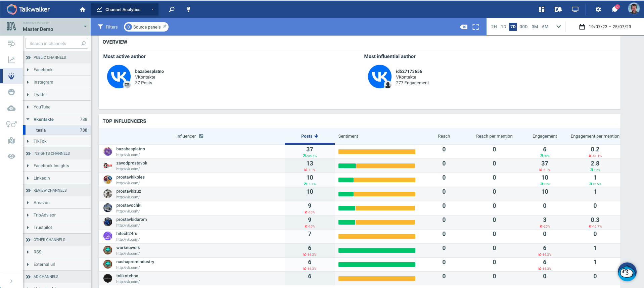The height and width of the screenshot is (288, 644).
Task: Select the 7D time range
Action: point(513,27)
